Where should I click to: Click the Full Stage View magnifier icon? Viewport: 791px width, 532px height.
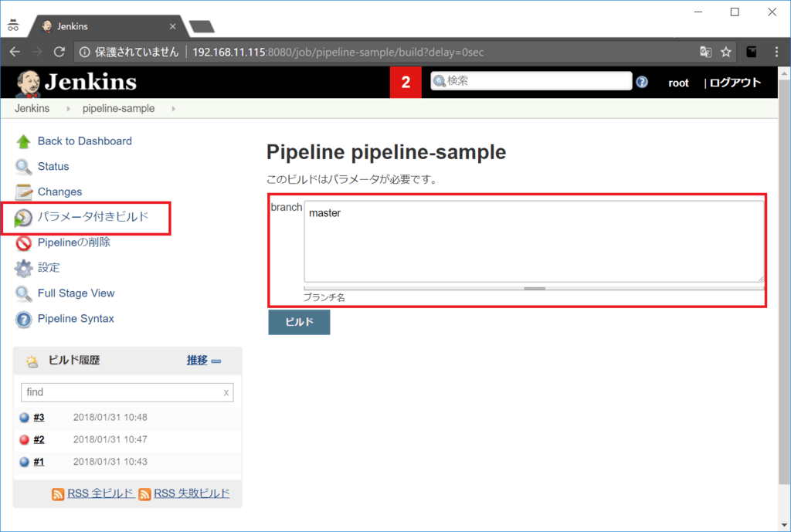tap(23, 293)
